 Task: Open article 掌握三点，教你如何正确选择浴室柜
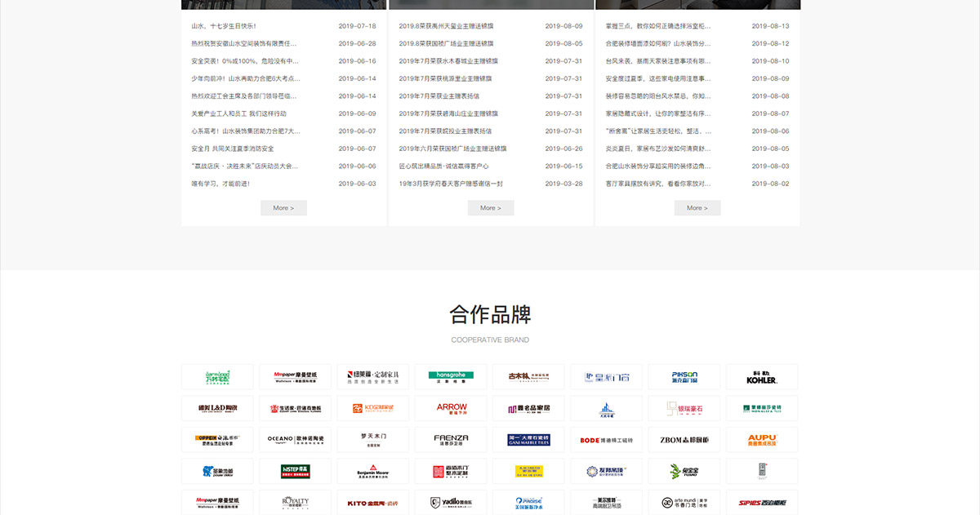658,26
